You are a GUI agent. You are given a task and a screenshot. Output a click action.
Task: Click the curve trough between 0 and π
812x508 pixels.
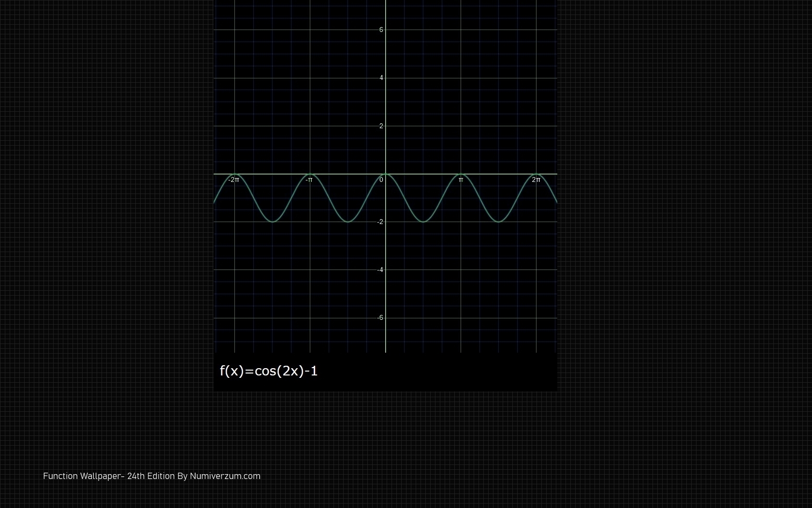click(423, 222)
